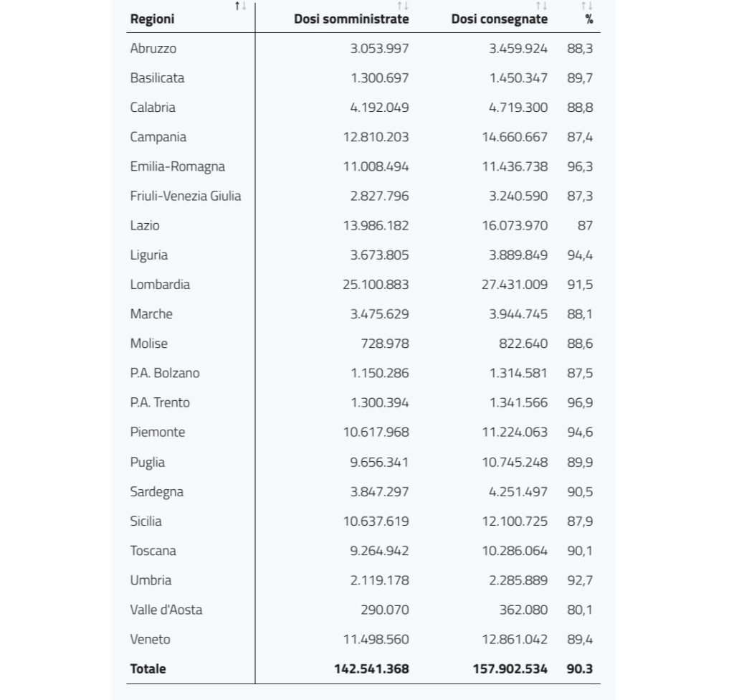Screen dimensions: 734x700
Task: Sort by the Dosi consegnate header
Action: 499,19
